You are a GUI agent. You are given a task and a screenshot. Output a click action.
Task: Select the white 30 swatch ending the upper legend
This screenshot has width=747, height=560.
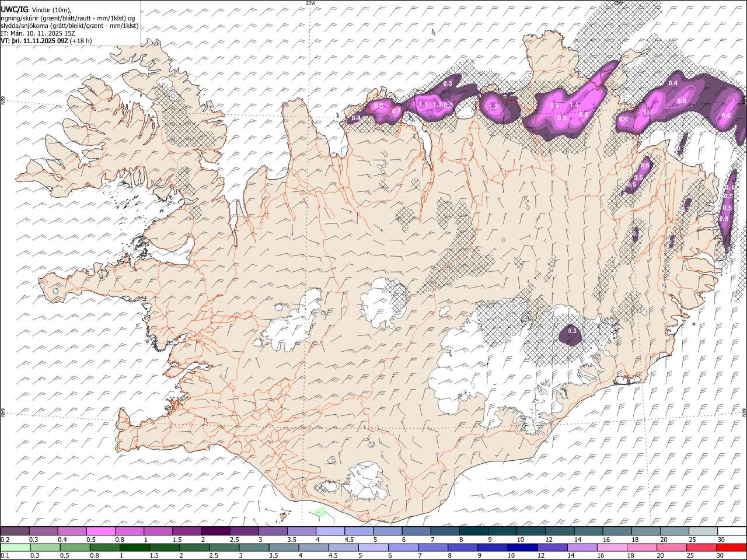click(x=732, y=531)
